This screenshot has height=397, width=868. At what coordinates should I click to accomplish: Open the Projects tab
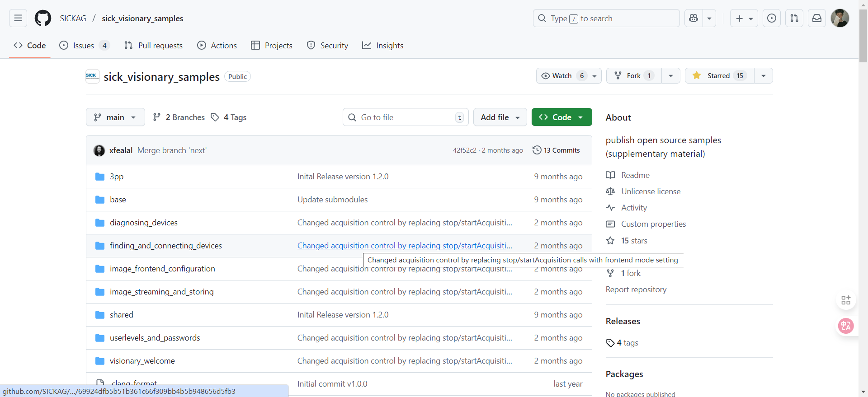point(272,45)
